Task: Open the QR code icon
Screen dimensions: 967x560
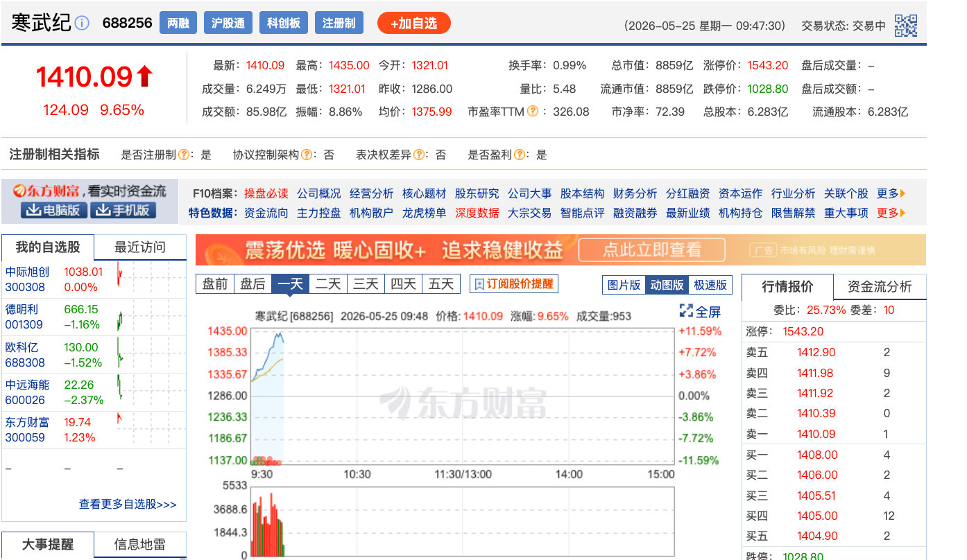Action: click(906, 26)
